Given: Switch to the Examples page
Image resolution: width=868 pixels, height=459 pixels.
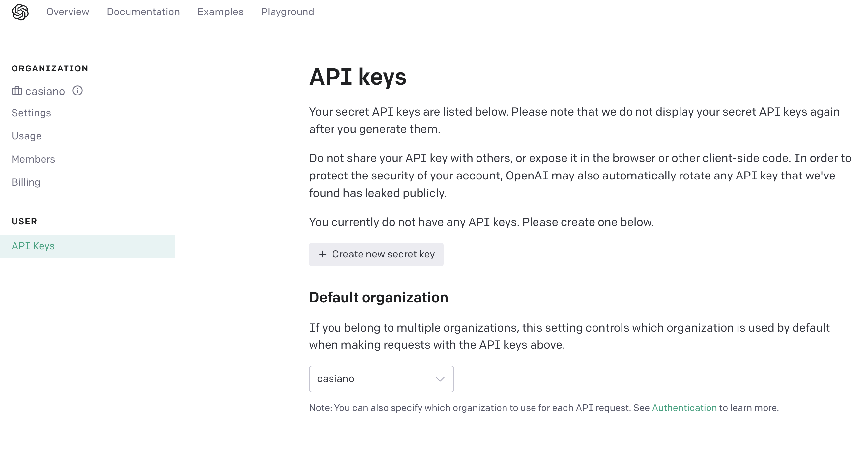Looking at the screenshot, I should click(x=220, y=12).
